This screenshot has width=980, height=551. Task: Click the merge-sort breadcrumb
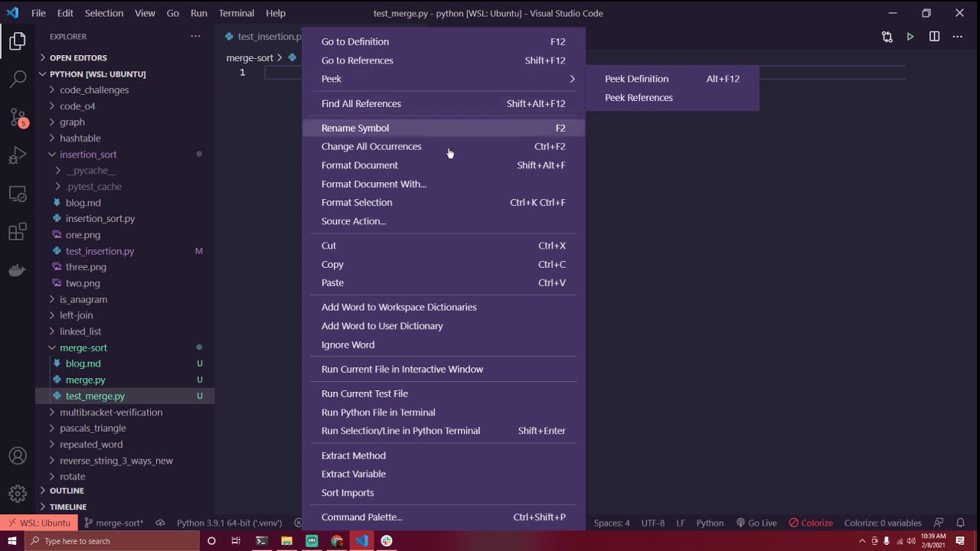point(250,57)
